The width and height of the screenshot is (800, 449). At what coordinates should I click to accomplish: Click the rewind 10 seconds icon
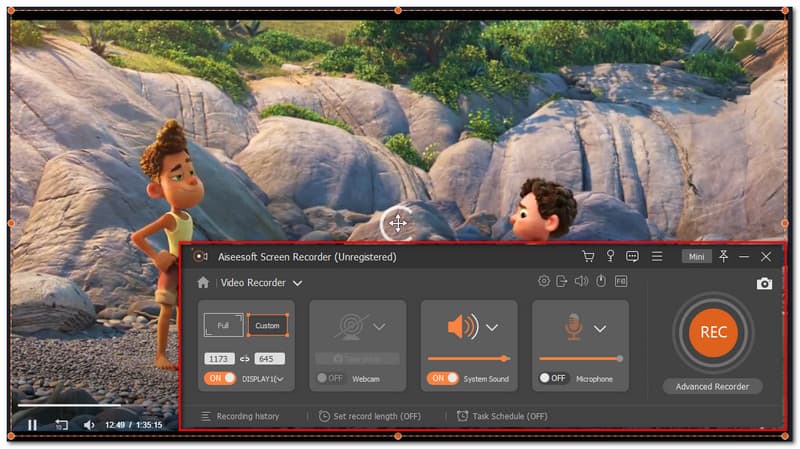click(61, 425)
